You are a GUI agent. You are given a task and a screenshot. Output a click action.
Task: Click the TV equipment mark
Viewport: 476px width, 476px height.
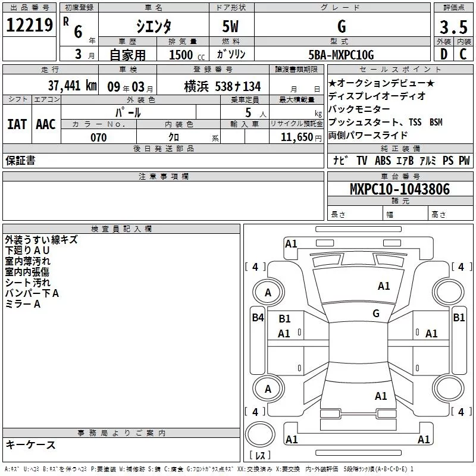(x=362, y=160)
